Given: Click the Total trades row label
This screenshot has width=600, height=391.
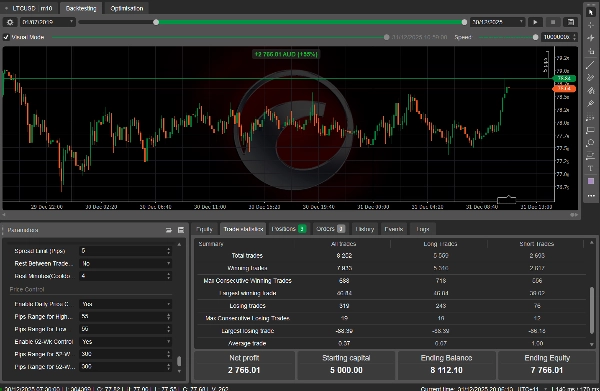Looking at the screenshot, I should coord(247,256).
